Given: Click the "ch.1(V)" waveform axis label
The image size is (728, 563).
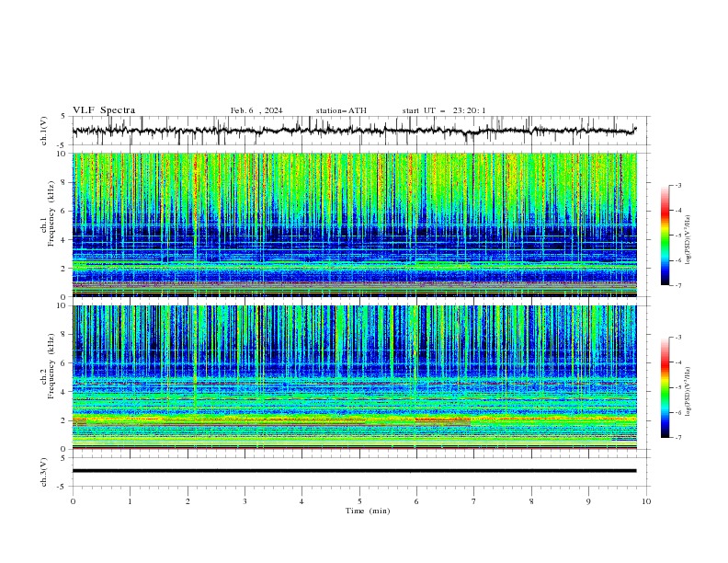Looking at the screenshot, I should 44,131.
